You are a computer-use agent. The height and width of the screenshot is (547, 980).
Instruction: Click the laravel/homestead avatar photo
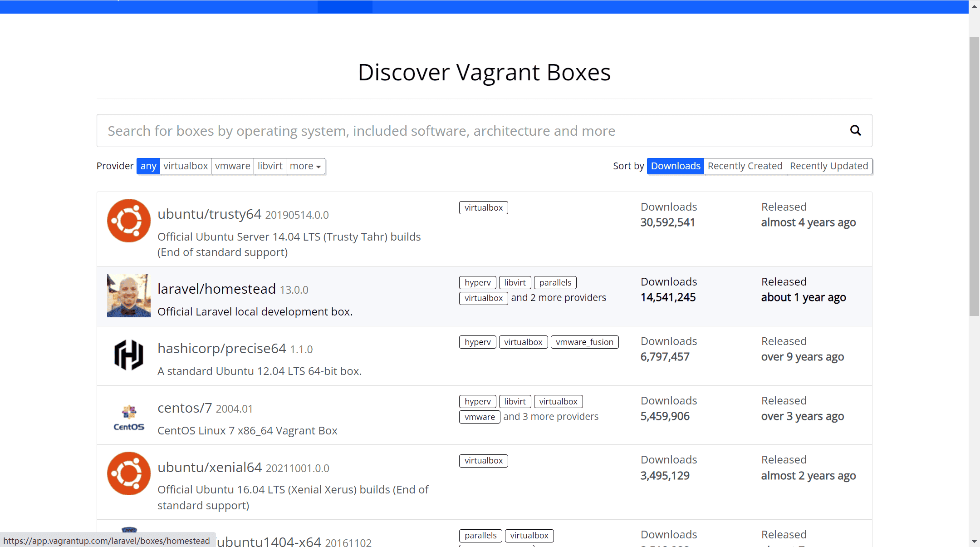click(129, 296)
